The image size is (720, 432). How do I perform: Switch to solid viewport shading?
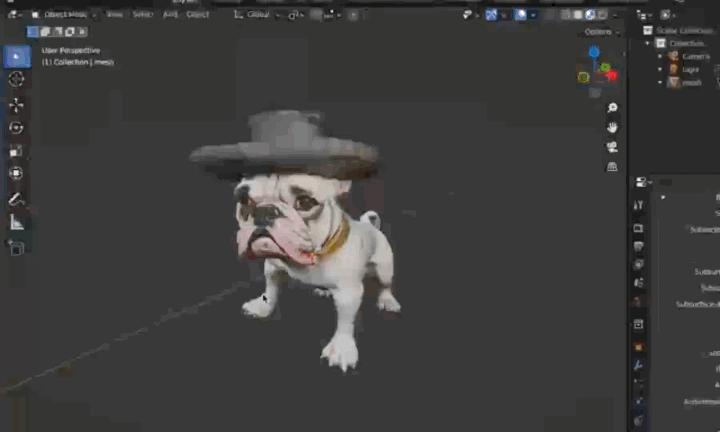[x=578, y=15]
